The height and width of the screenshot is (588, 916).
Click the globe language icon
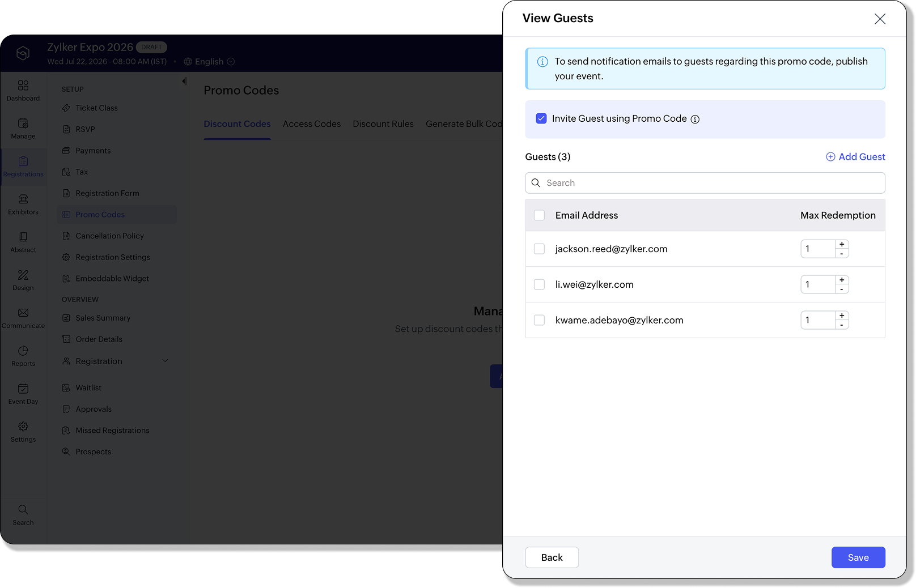click(x=188, y=62)
